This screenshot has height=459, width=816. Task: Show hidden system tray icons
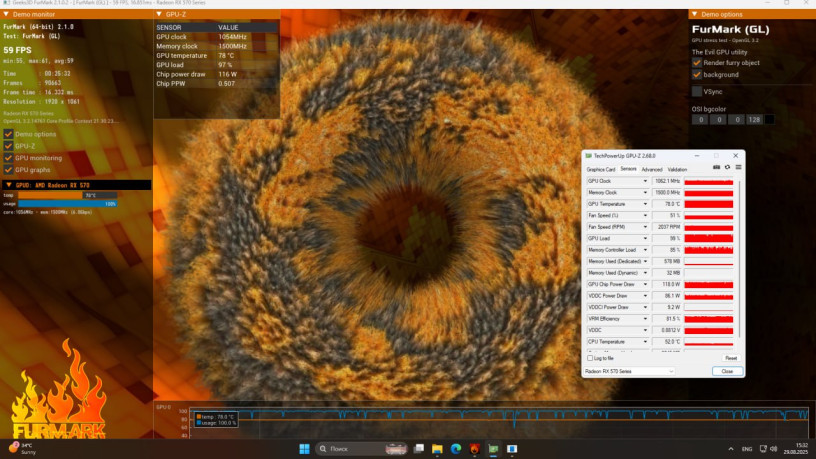click(x=731, y=449)
